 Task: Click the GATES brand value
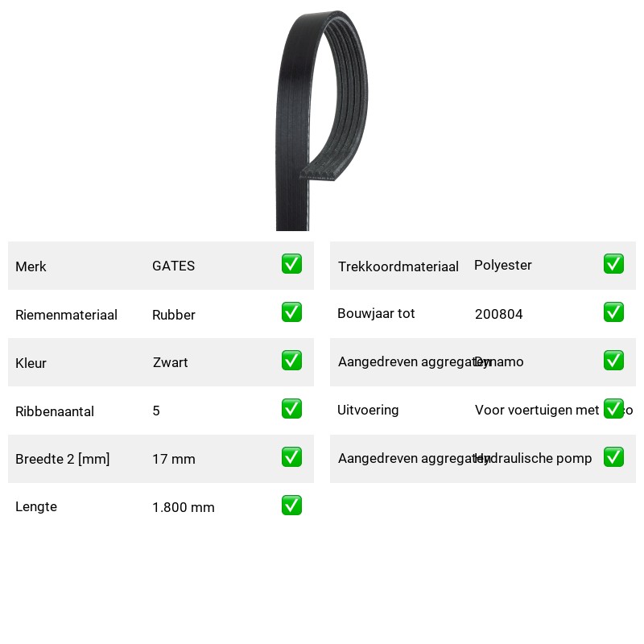coord(173,266)
